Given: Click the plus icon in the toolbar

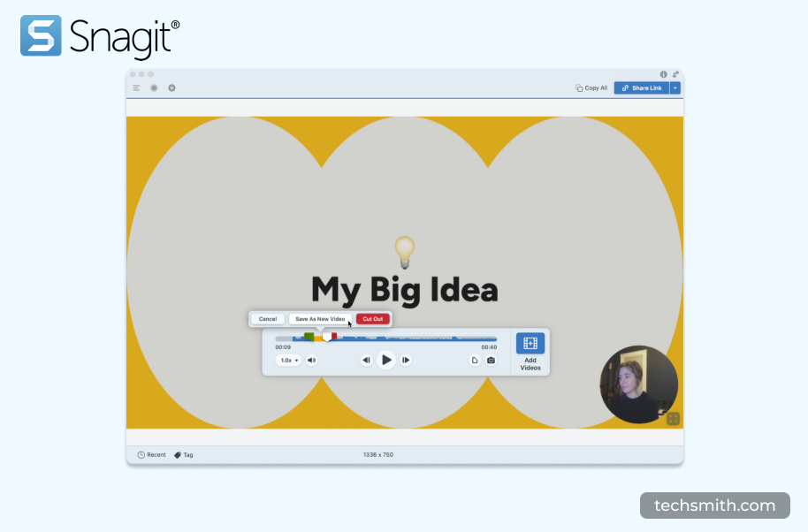Looking at the screenshot, I should pos(172,87).
